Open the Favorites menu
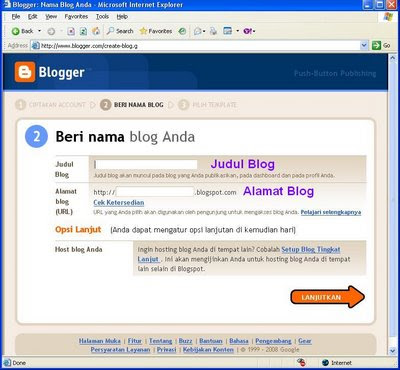The image size is (400, 370). coord(76,16)
